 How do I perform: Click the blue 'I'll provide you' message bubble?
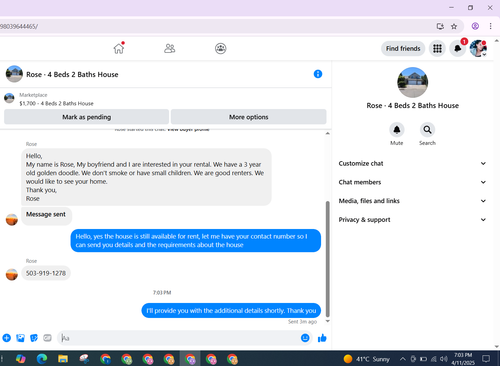231,311
